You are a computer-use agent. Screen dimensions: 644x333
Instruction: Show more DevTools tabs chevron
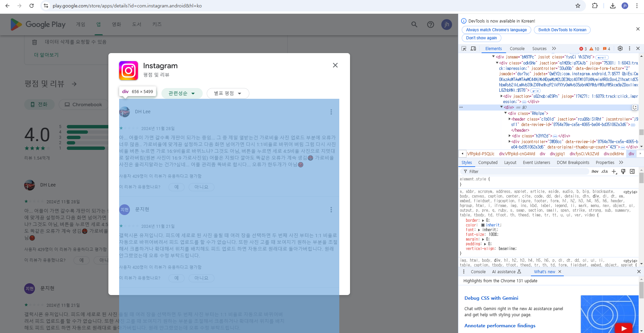pyautogui.click(x=554, y=49)
